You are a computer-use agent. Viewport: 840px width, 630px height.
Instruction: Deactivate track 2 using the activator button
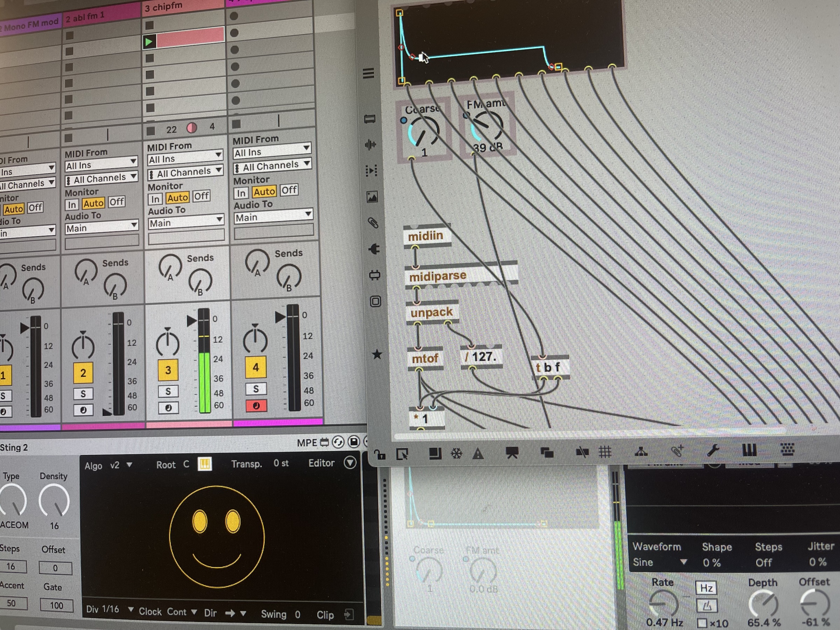pyautogui.click(x=83, y=372)
